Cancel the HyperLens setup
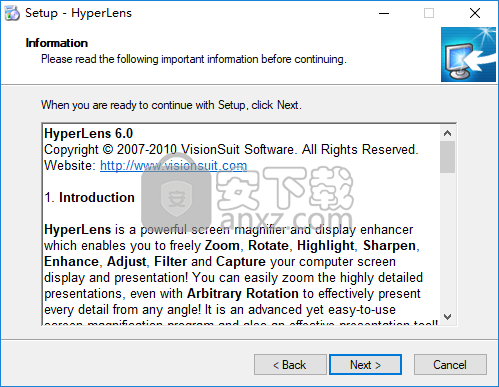499x387 pixels. tap(450, 365)
